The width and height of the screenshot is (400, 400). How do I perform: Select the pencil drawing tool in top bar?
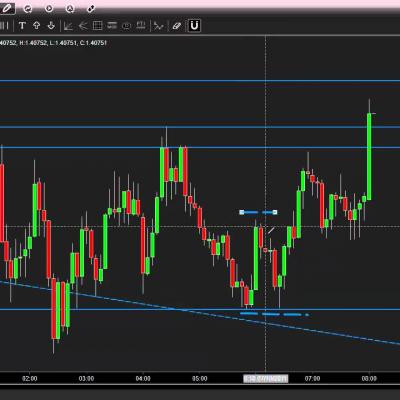6,8
